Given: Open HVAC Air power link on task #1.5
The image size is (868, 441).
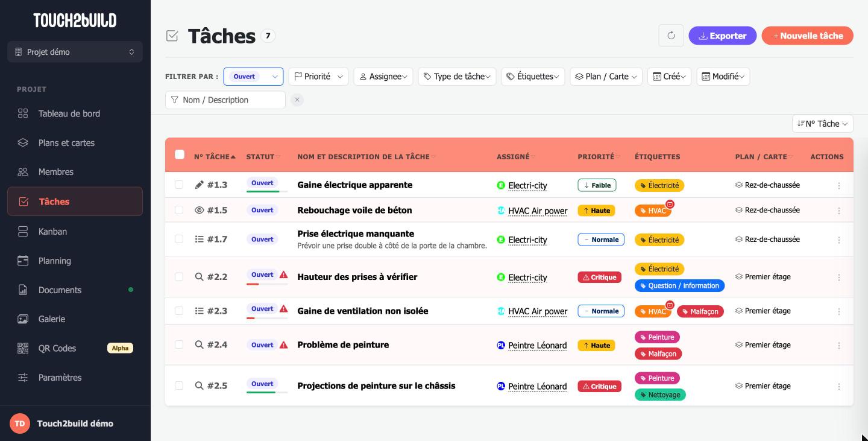Looking at the screenshot, I should (538, 211).
